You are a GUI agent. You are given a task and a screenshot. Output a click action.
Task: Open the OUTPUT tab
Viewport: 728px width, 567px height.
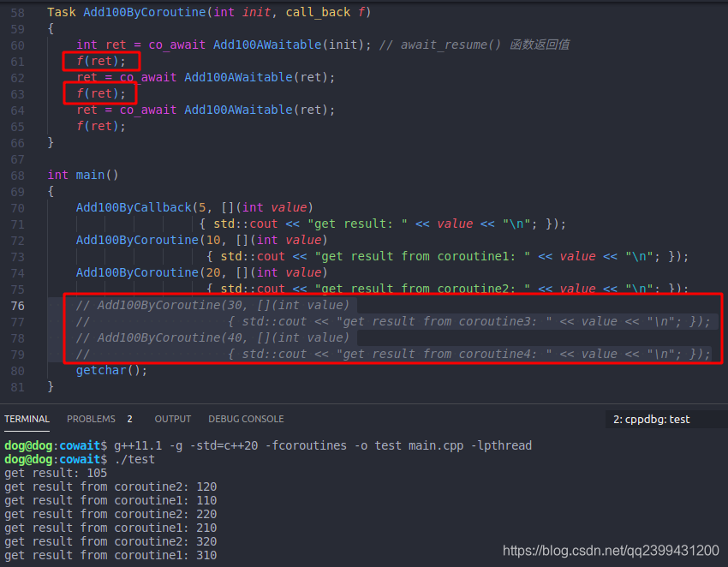pyautogui.click(x=173, y=419)
